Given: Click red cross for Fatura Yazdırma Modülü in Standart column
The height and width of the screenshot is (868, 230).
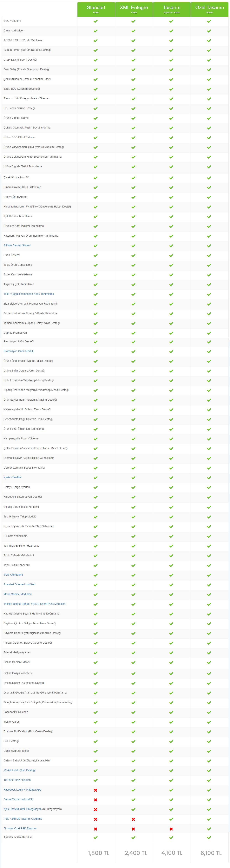Looking at the screenshot, I should click(96, 800).
